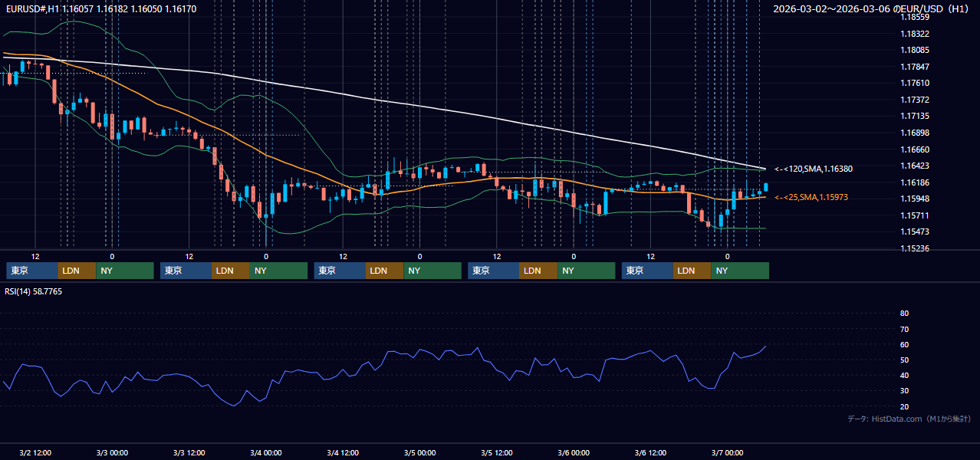Click RSI scale level 30

coord(904,392)
